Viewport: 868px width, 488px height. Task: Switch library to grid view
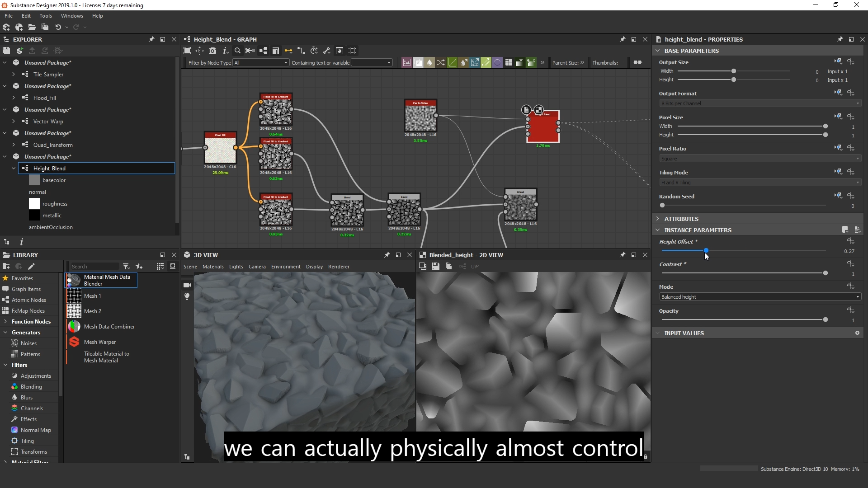[160, 267]
